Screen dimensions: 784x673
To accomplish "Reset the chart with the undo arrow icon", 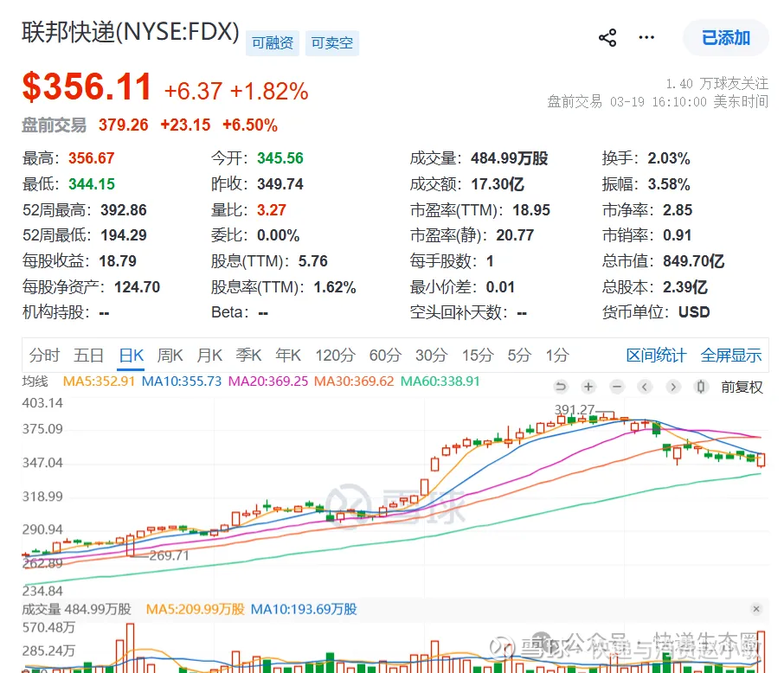I will pyautogui.click(x=561, y=387).
